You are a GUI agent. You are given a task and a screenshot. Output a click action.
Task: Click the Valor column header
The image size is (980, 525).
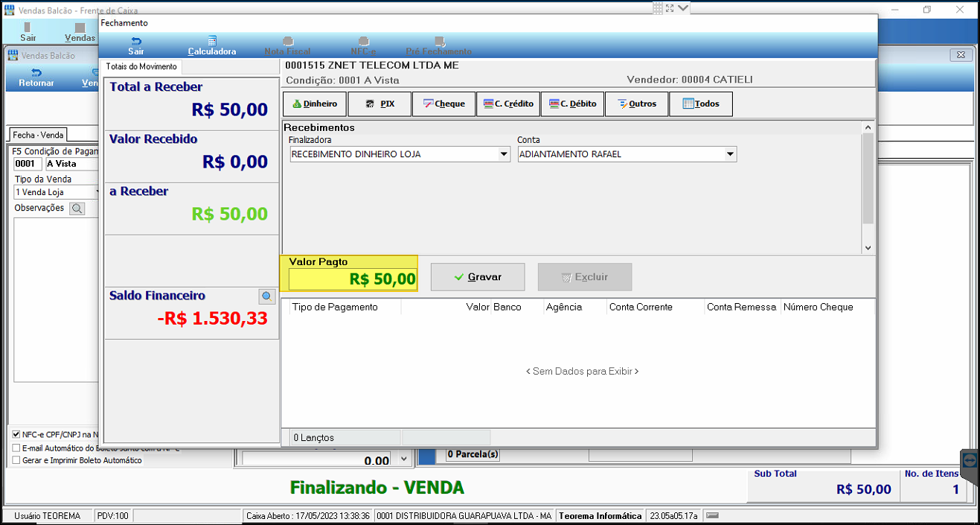tap(478, 307)
